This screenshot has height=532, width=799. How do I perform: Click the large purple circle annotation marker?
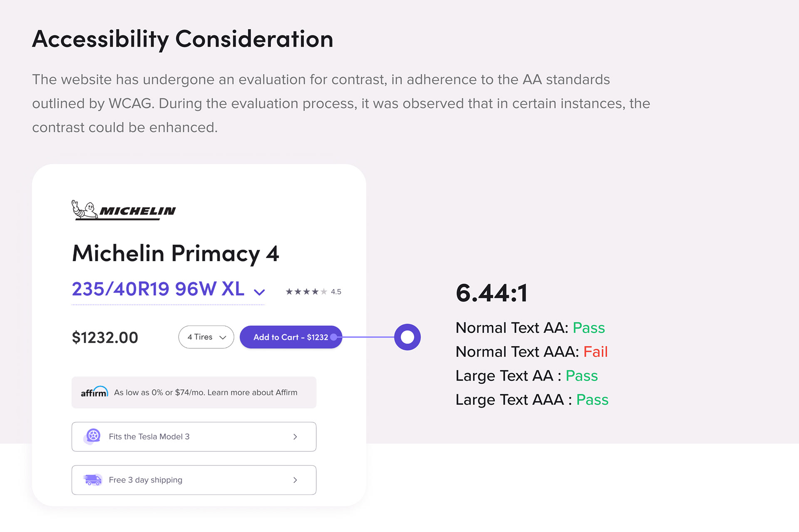point(407,337)
